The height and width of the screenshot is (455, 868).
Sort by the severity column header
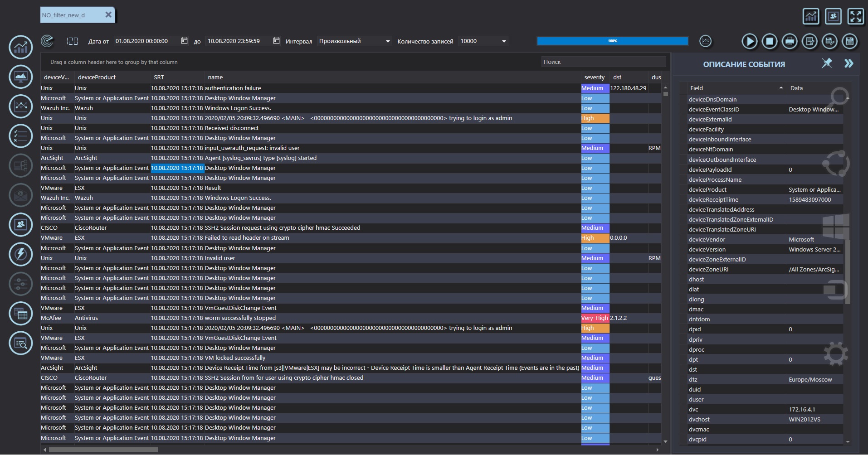(x=594, y=77)
